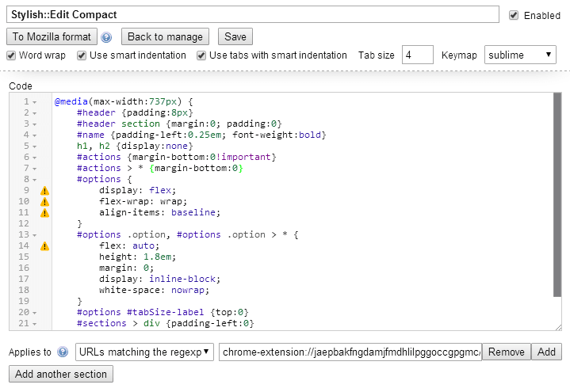570x392 pixels.
Task: Open the help icon beside To Mozilla format
Action: [x=106, y=37]
